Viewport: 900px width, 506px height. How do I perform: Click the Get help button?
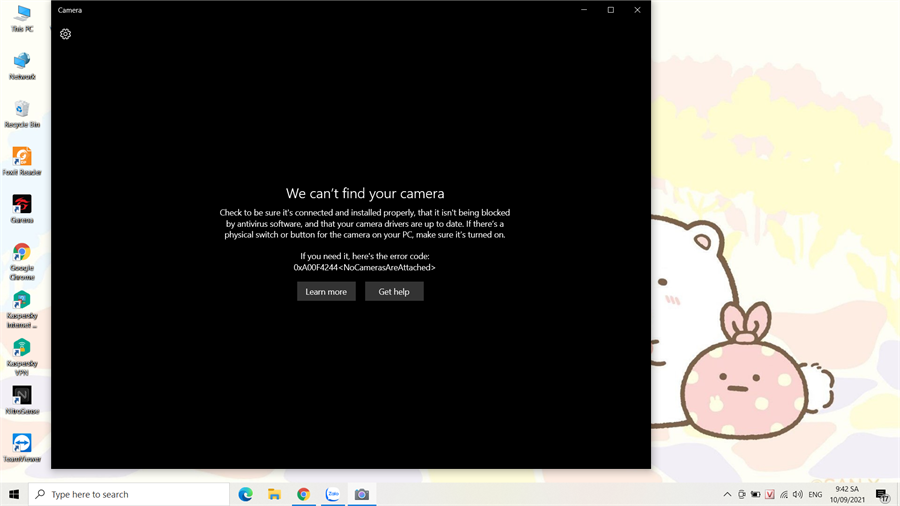[x=394, y=291]
